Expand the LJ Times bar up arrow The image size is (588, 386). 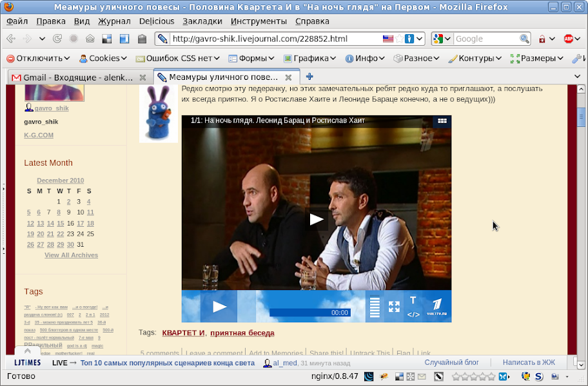pyautogui.click(x=27, y=351)
